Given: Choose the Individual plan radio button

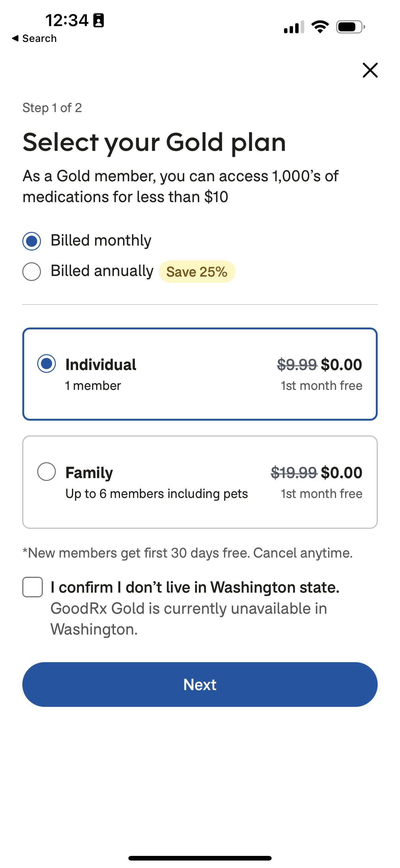Looking at the screenshot, I should pyautogui.click(x=47, y=364).
